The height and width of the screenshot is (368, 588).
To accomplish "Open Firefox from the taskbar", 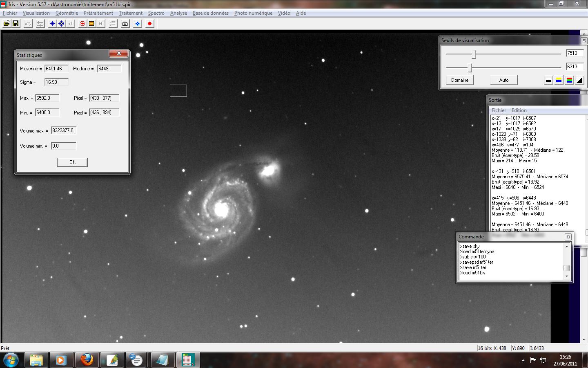I will [87, 360].
